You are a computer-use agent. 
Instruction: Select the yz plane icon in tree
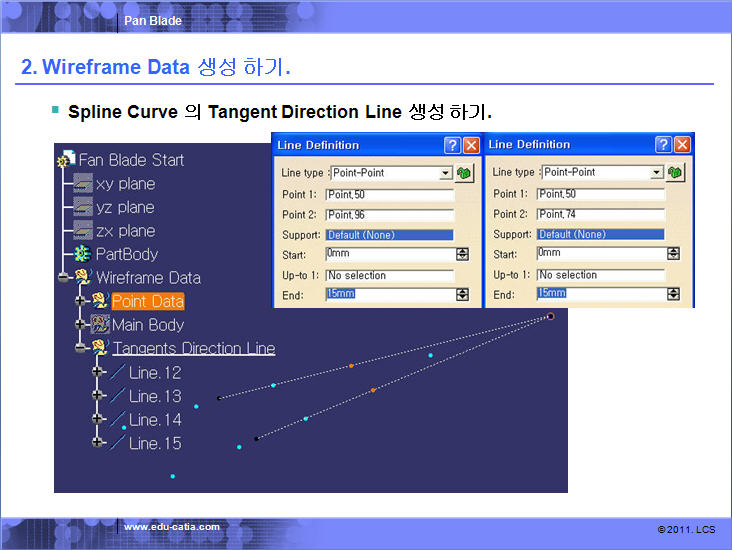click(x=82, y=207)
